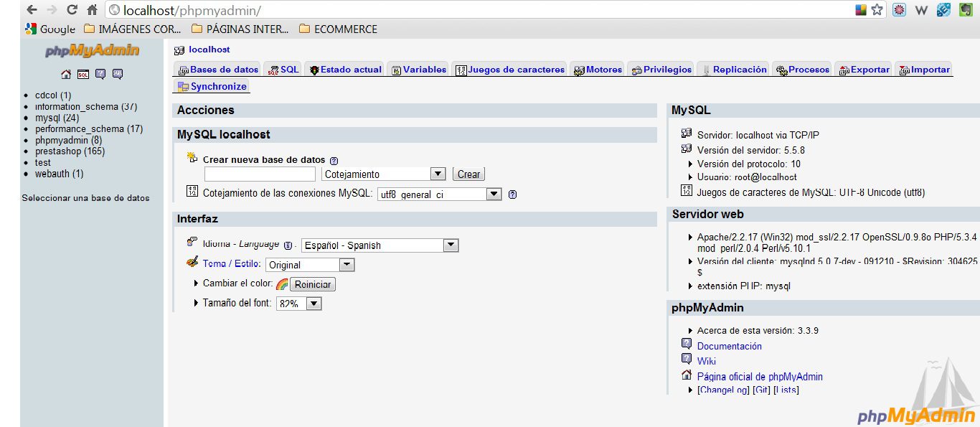The width and height of the screenshot is (980, 427).
Task: Open the Evernote elephant extension icon
Action: (x=966, y=10)
